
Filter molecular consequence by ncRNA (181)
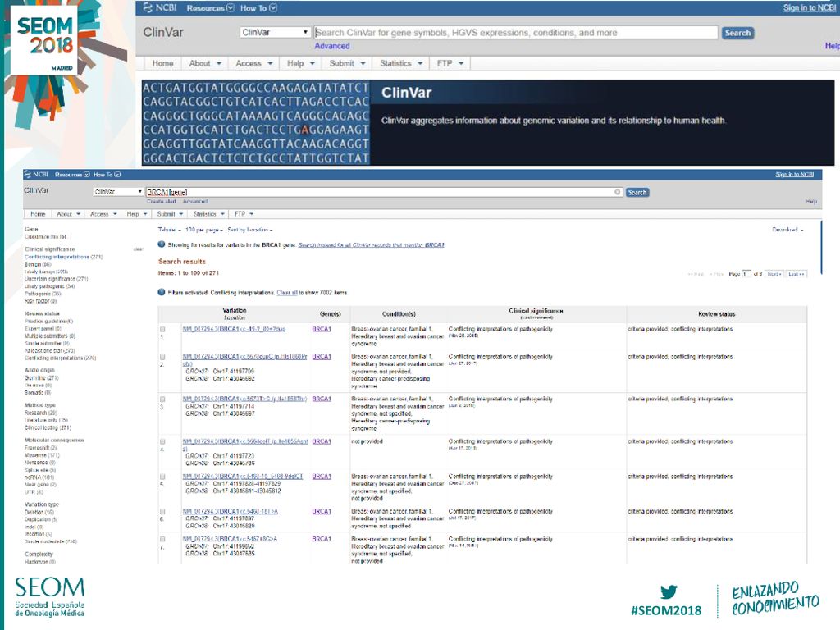[x=39, y=477]
